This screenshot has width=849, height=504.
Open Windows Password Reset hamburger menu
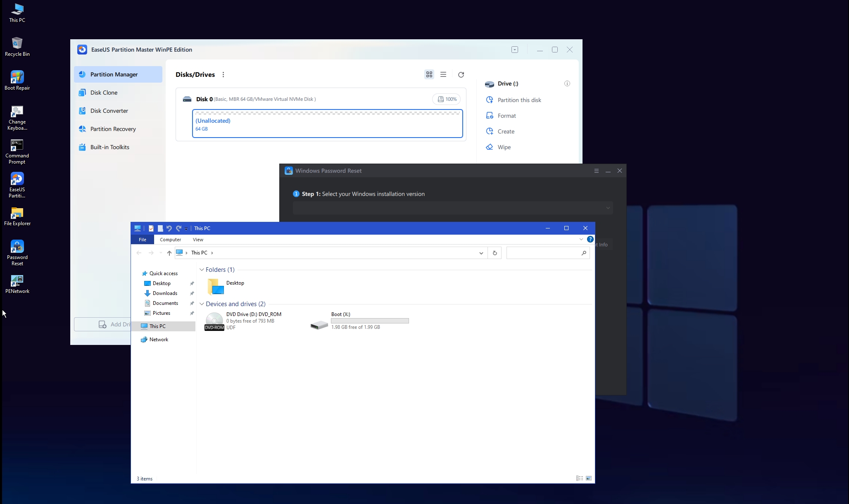pos(596,171)
